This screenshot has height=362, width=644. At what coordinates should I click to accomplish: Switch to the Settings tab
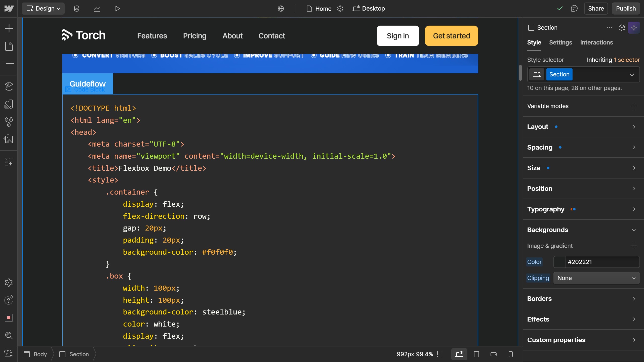coord(561,42)
